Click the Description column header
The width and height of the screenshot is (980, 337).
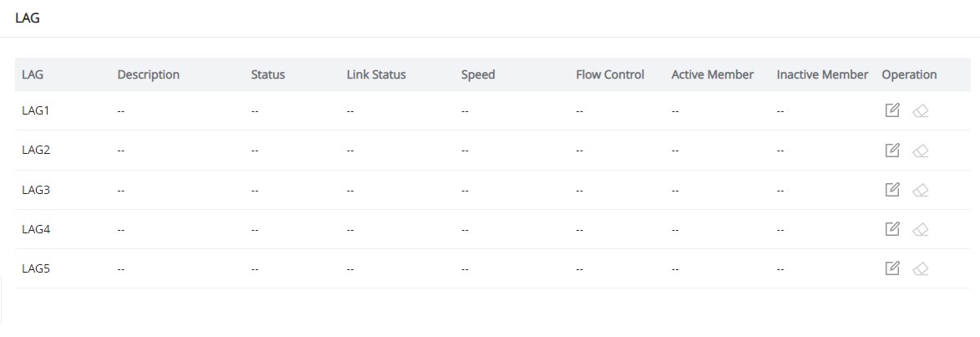[148, 74]
